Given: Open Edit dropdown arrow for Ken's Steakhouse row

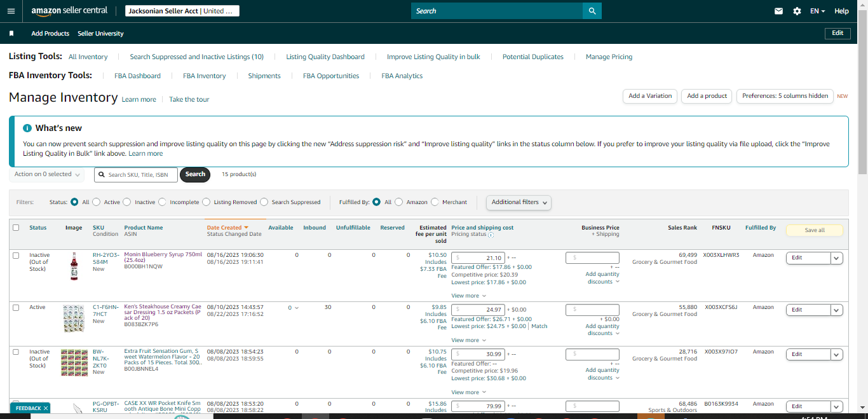Looking at the screenshot, I should [x=837, y=310].
